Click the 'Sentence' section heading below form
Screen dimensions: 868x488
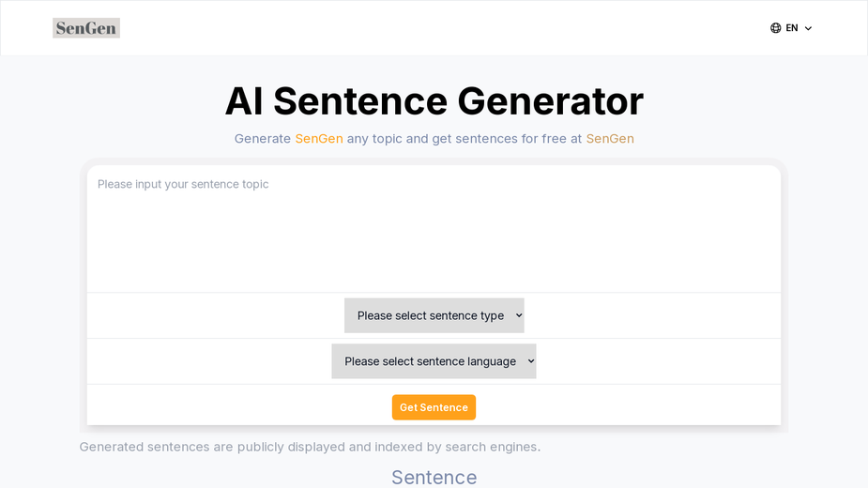coord(434,477)
